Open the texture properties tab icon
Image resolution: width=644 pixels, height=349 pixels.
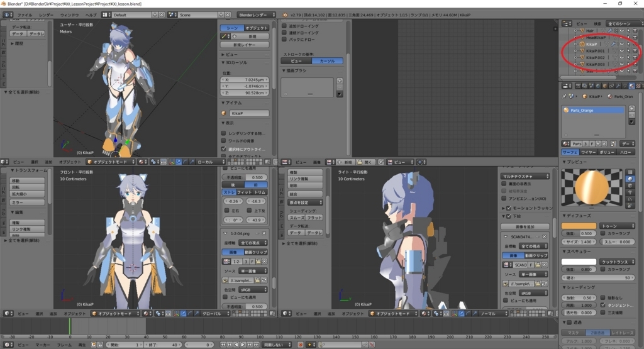tap(638, 86)
